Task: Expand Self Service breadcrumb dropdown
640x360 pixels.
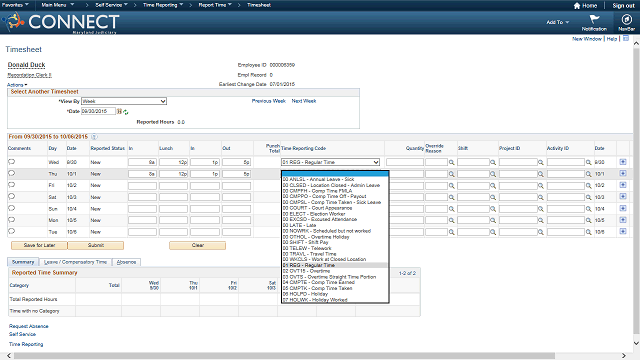Action: tap(111, 5)
